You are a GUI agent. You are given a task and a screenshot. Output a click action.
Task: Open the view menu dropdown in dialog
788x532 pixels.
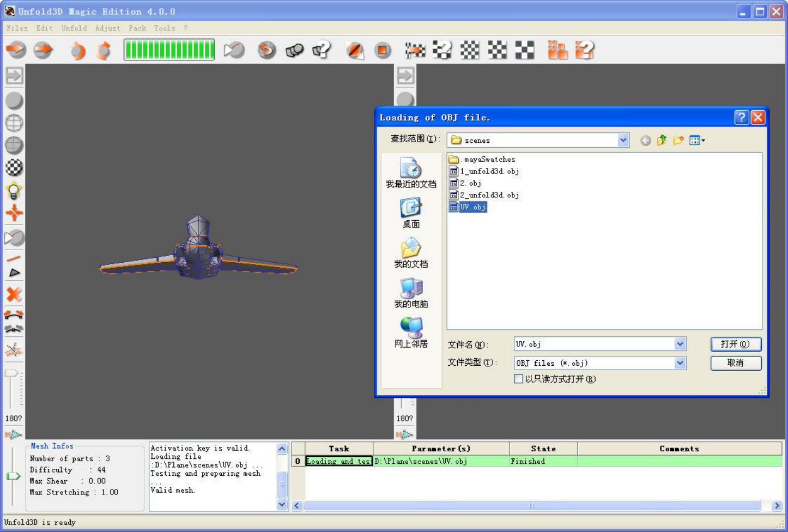click(697, 141)
